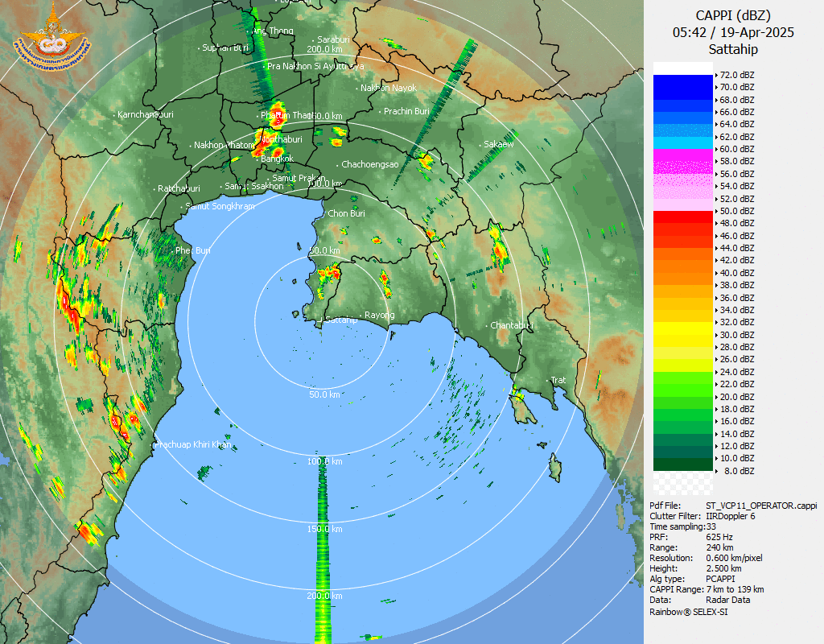The height and width of the screenshot is (644, 824).
Task: Click the Prachuap Khiri Khan label
Action: (193, 444)
